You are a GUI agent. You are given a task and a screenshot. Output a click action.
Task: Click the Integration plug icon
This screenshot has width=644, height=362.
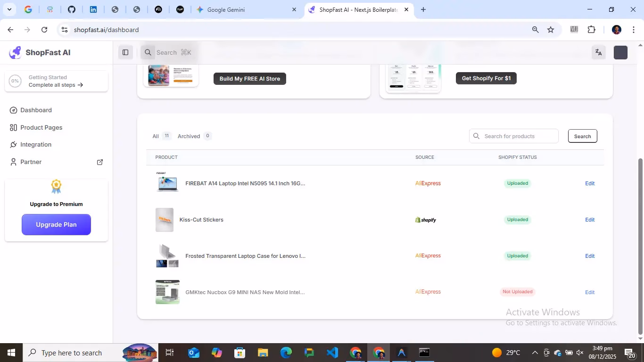13,145
